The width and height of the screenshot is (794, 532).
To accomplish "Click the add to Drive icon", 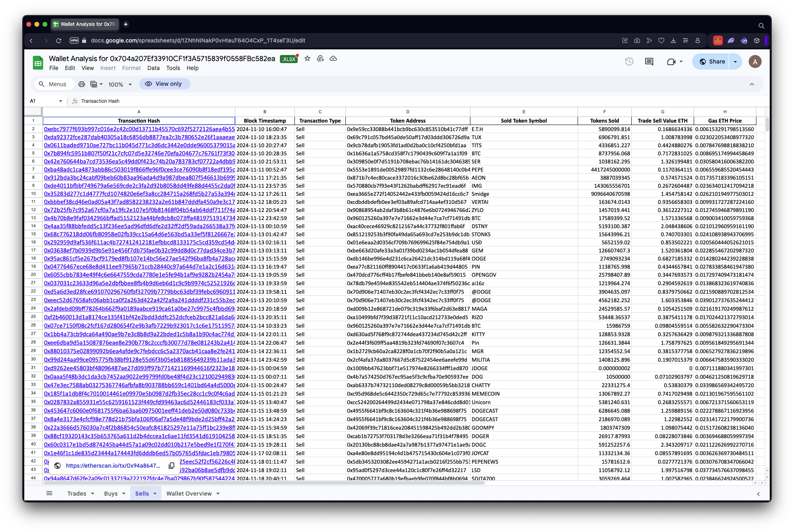I will coord(320,59).
